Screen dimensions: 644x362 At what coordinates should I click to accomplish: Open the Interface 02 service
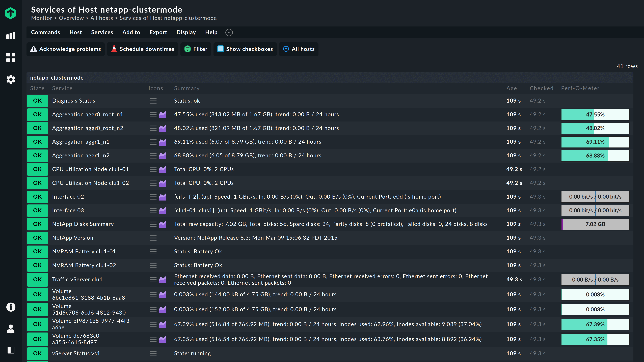coord(68,197)
